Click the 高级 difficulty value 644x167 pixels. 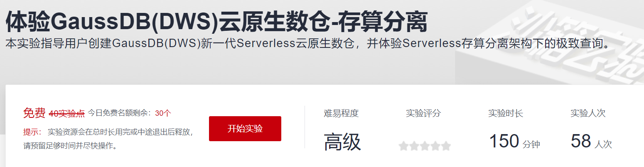tap(342, 142)
